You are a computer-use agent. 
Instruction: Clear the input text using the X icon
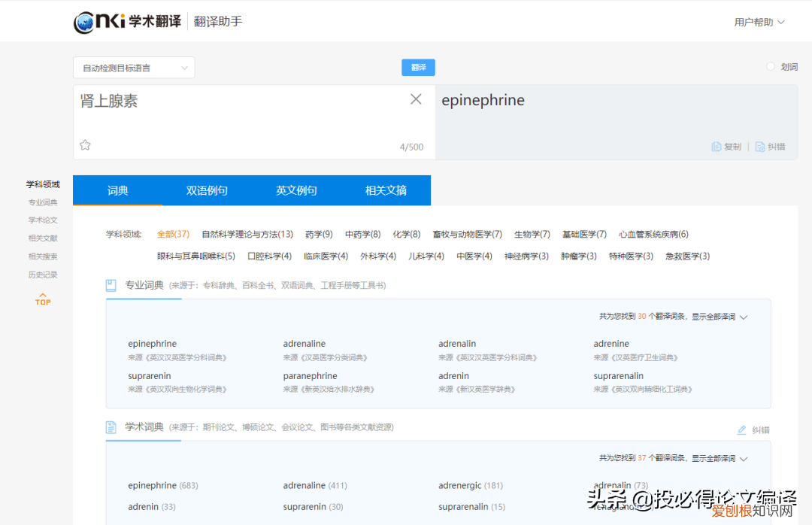pyautogui.click(x=416, y=99)
